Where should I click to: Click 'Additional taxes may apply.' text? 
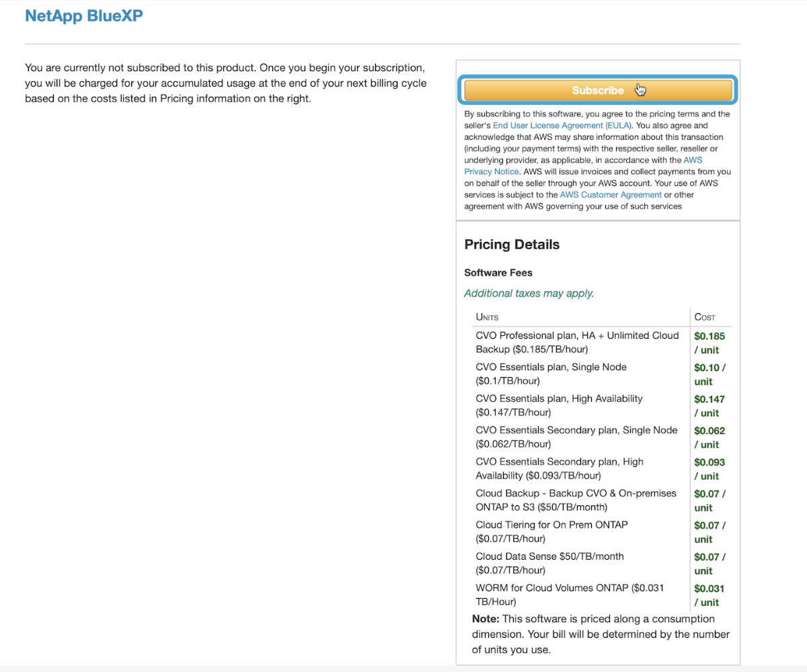click(529, 294)
